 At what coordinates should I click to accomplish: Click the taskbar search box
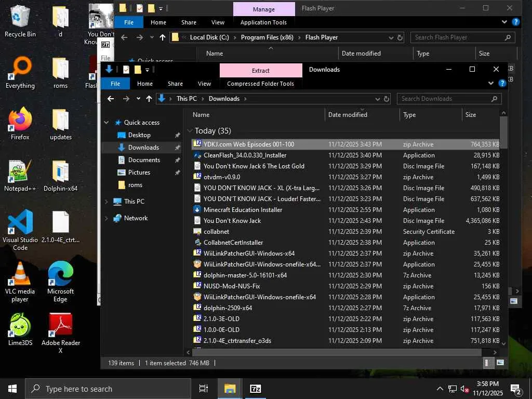click(x=108, y=389)
